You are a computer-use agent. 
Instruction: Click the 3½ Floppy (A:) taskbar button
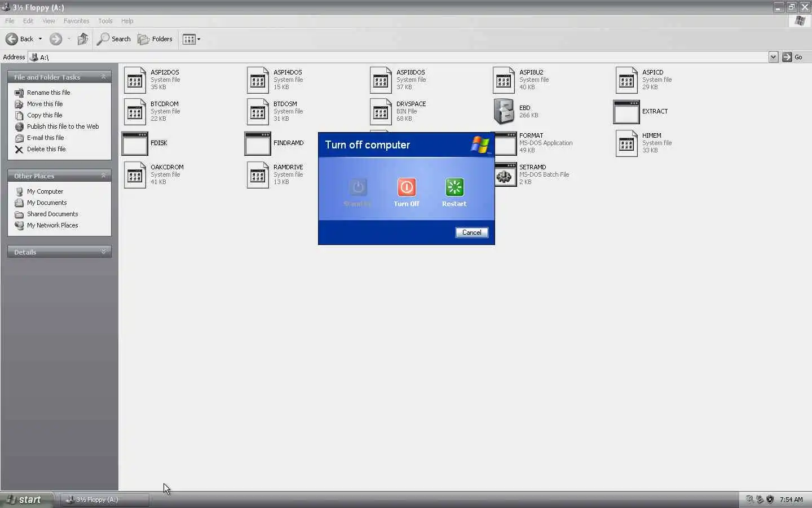pos(105,500)
